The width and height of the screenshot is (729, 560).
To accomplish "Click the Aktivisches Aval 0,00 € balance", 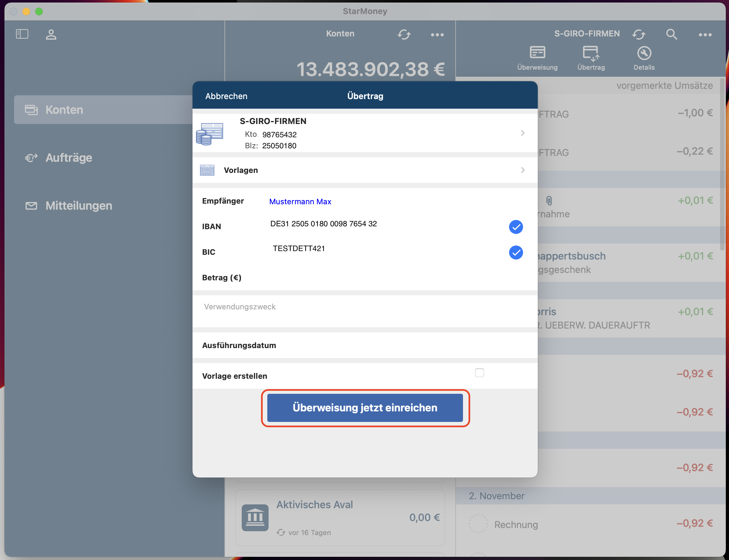I will 424,517.
